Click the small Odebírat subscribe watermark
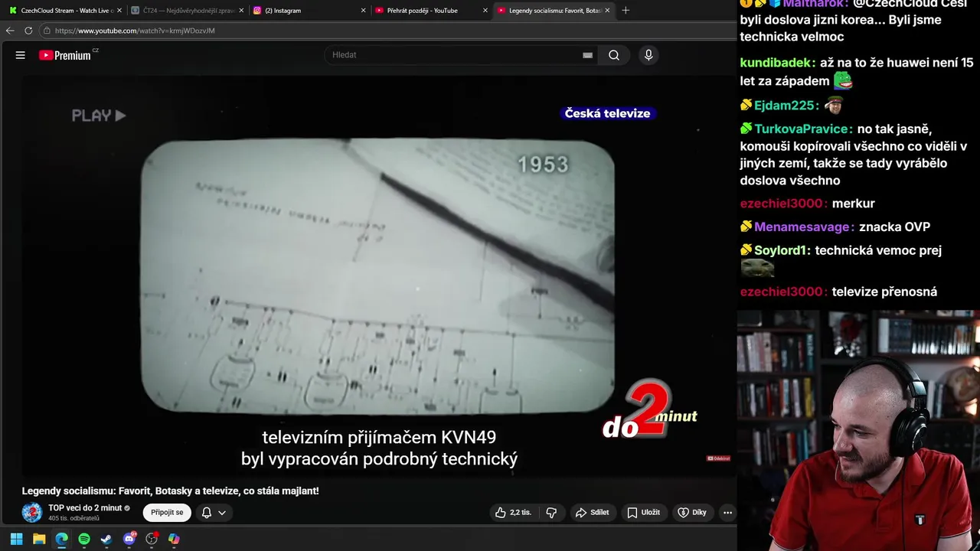The height and width of the screenshot is (551, 980). pyautogui.click(x=718, y=458)
